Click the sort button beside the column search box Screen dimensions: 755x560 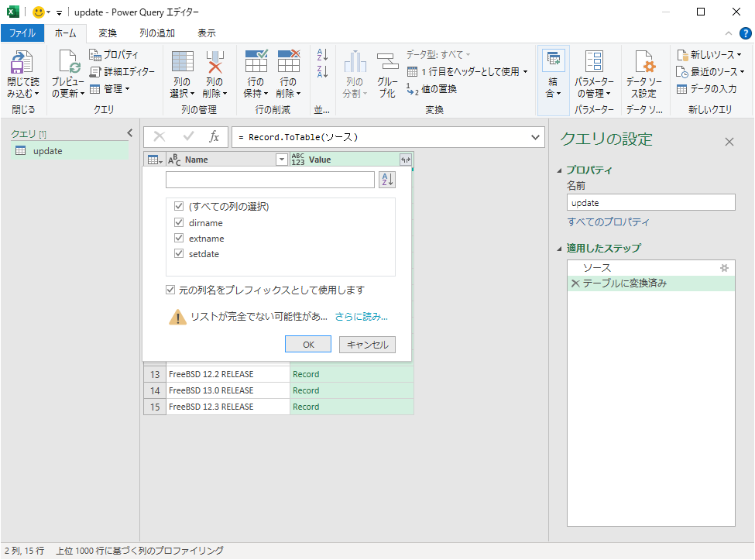pos(387,180)
